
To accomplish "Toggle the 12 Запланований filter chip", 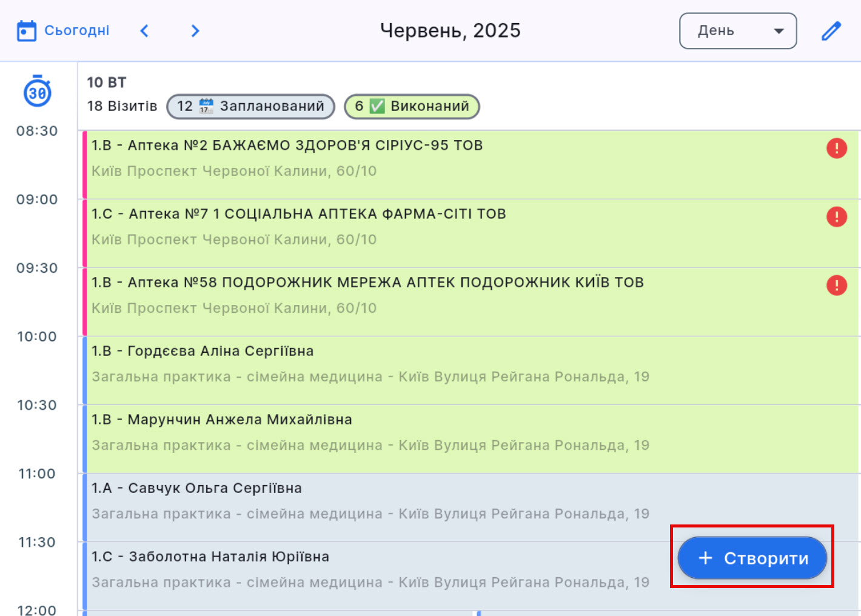I will [x=250, y=106].
